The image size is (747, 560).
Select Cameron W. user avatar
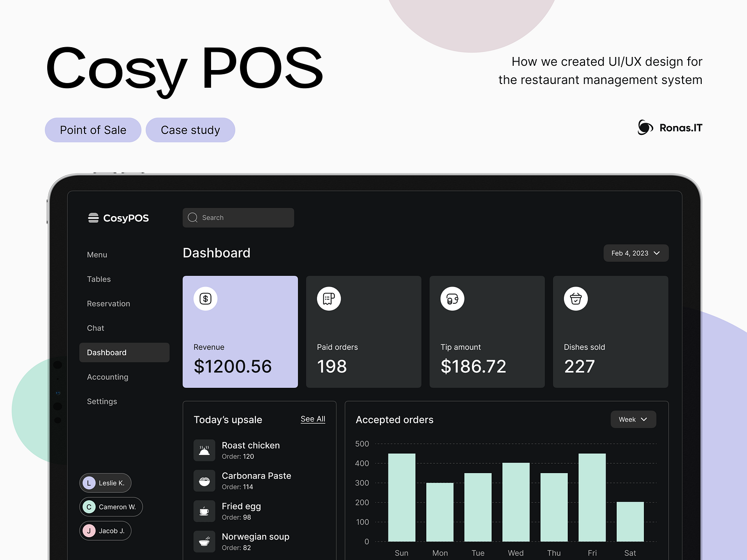click(89, 507)
